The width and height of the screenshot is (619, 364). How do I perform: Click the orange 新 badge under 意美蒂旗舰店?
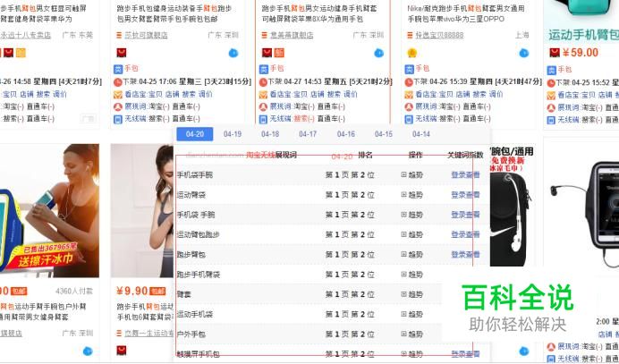click(x=279, y=53)
